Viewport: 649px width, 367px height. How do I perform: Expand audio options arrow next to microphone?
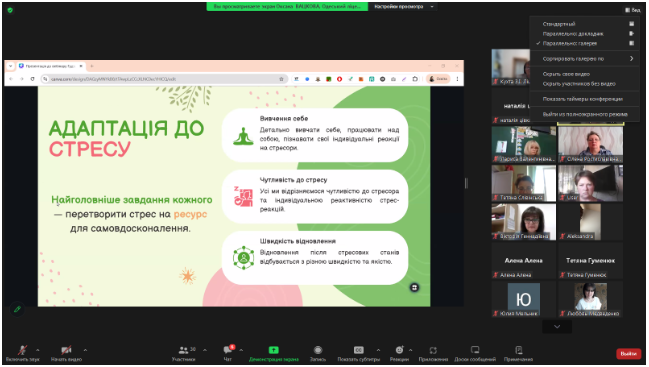click(x=38, y=350)
